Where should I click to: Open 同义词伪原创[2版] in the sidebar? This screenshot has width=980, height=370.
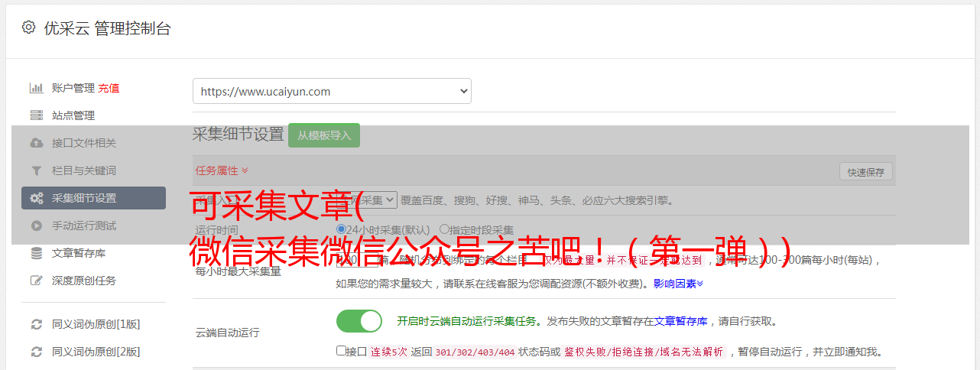(96, 352)
